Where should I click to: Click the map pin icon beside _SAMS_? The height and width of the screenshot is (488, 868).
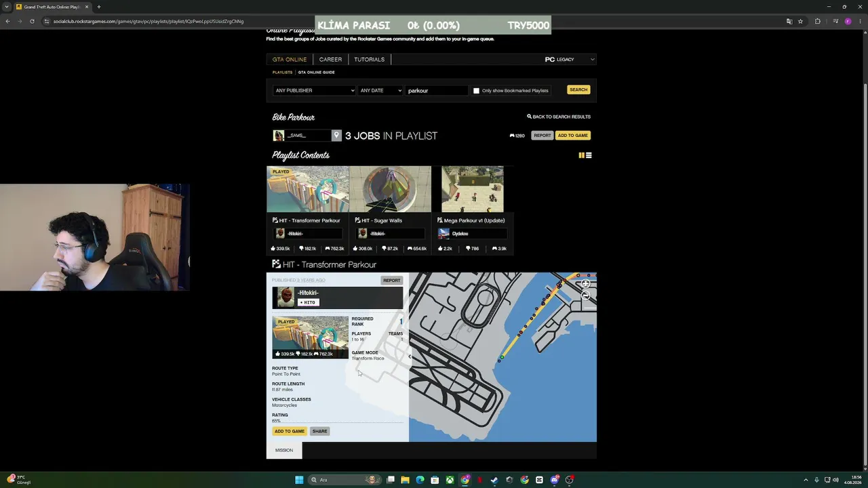coord(336,136)
